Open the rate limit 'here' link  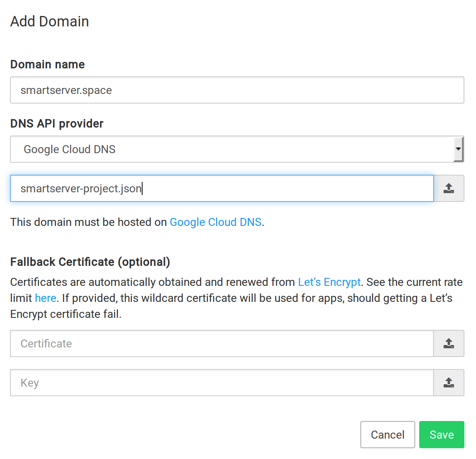click(46, 298)
